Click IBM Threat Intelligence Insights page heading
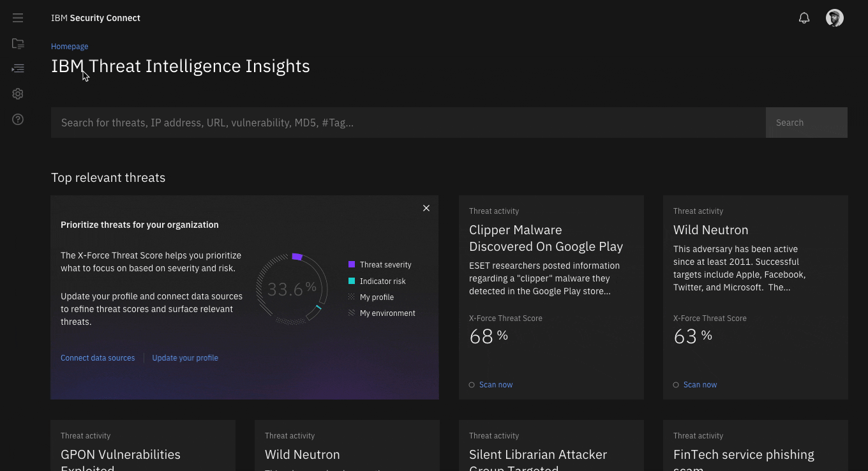This screenshot has height=471, width=868. [x=181, y=66]
